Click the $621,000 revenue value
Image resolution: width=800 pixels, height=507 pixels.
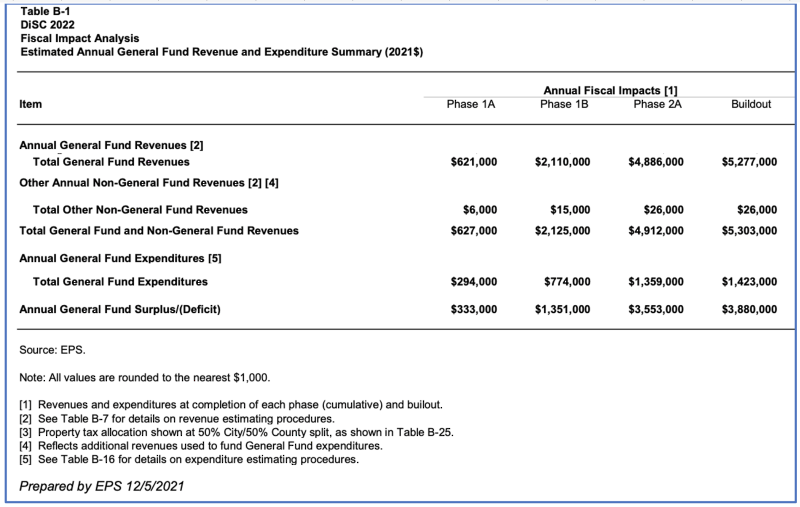click(x=474, y=162)
